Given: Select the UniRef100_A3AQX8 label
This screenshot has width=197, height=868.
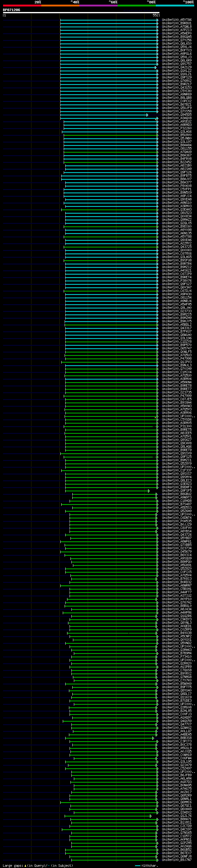Looking at the screenshot, I should point(177,118).
